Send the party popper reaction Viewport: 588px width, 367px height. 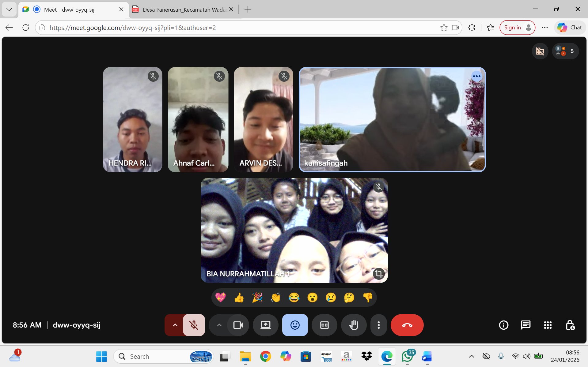click(x=257, y=297)
